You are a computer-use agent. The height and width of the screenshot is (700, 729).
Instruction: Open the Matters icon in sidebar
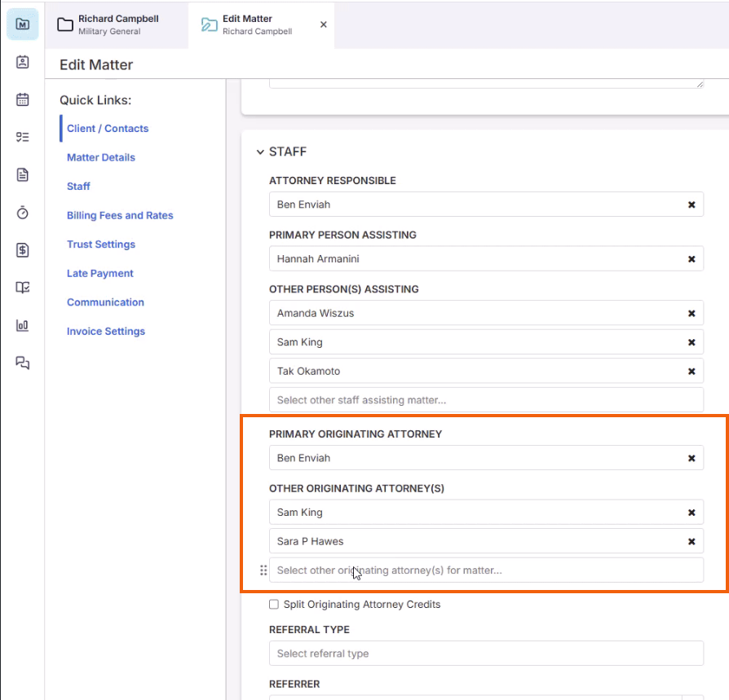(x=22, y=24)
